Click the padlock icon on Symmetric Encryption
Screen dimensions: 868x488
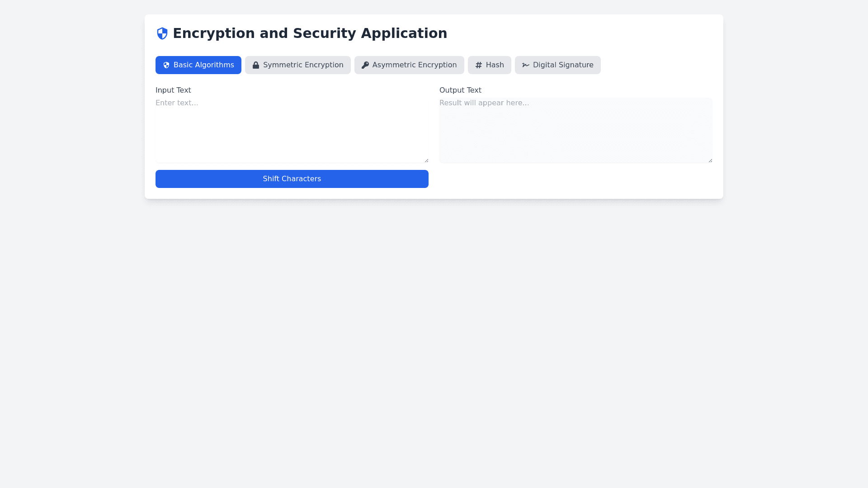coord(256,65)
